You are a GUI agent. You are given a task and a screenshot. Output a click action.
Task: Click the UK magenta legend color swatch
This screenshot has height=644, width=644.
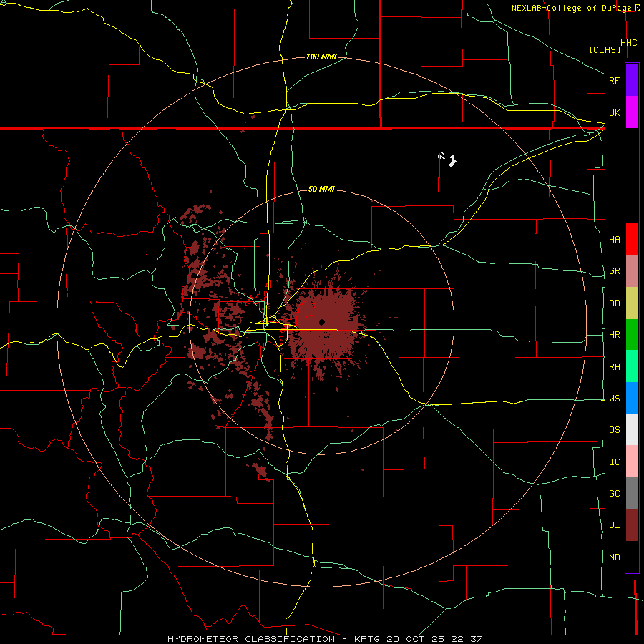pyautogui.click(x=632, y=112)
